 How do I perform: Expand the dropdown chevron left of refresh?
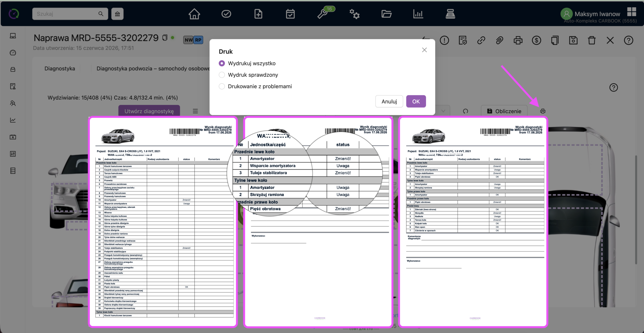443,111
